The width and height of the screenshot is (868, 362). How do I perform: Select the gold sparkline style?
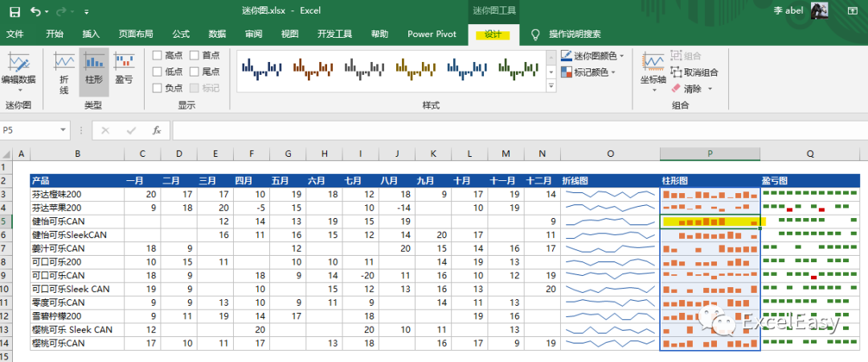tap(416, 68)
